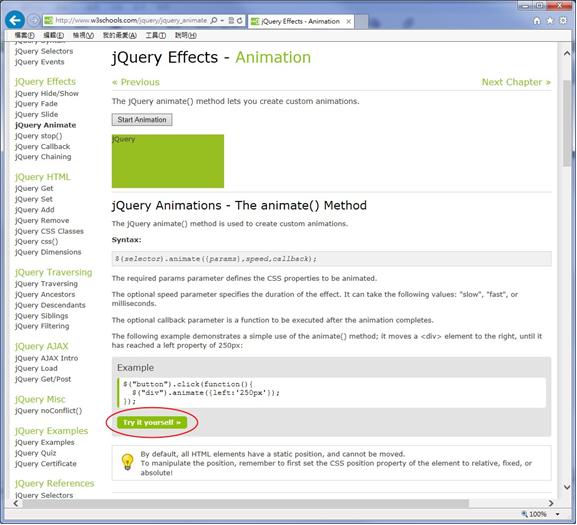This screenshot has width=577, height=525.
Task: Open the home icon in browser toolbar
Action: pyautogui.click(x=537, y=21)
